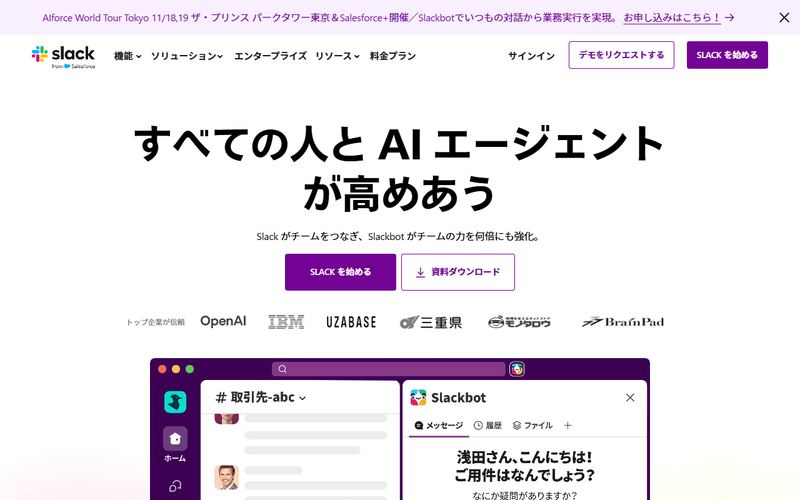Click the Slackbot avatar in panel header
The image size is (800, 500).
[418, 397]
